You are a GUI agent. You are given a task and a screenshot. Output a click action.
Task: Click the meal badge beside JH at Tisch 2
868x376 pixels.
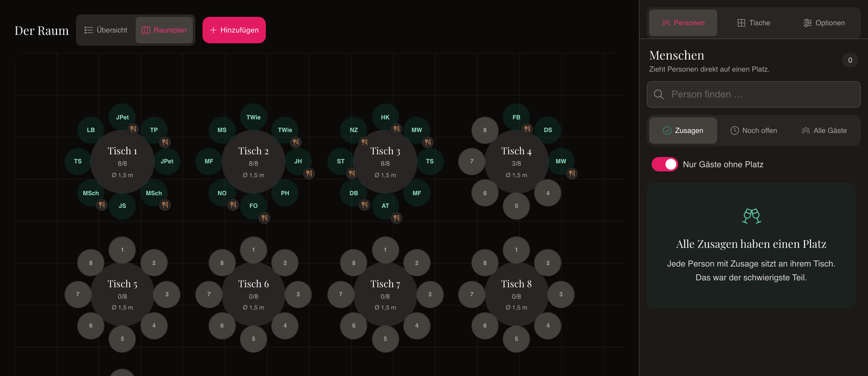(x=309, y=173)
